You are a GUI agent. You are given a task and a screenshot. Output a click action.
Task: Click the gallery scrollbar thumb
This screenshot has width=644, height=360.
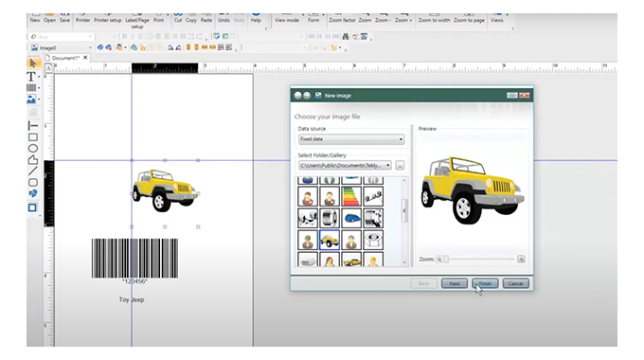[x=404, y=210]
